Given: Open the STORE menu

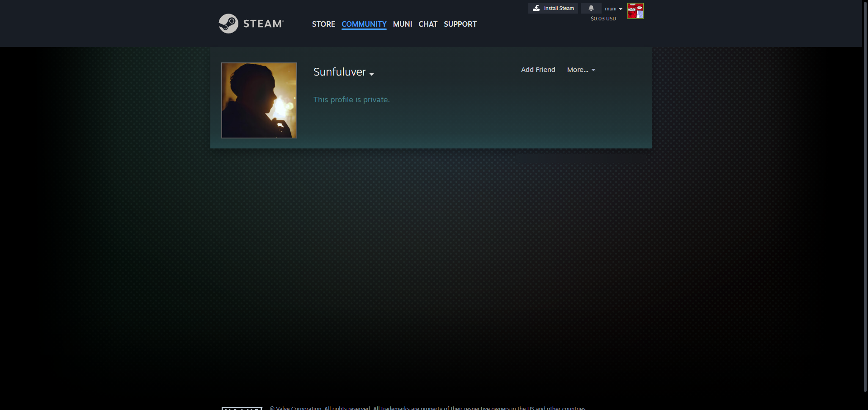Looking at the screenshot, I should (323, 24).
